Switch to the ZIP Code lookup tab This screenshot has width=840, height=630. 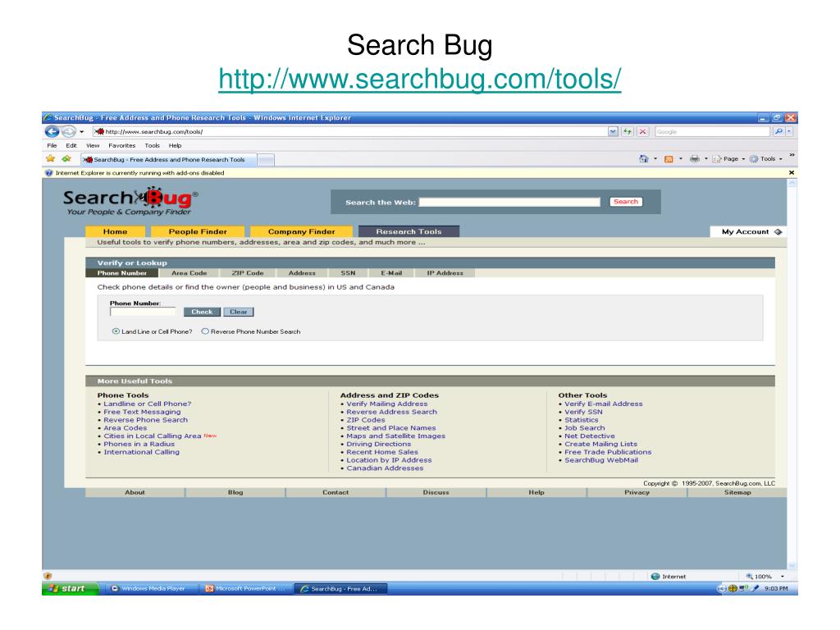pos(248,273)
